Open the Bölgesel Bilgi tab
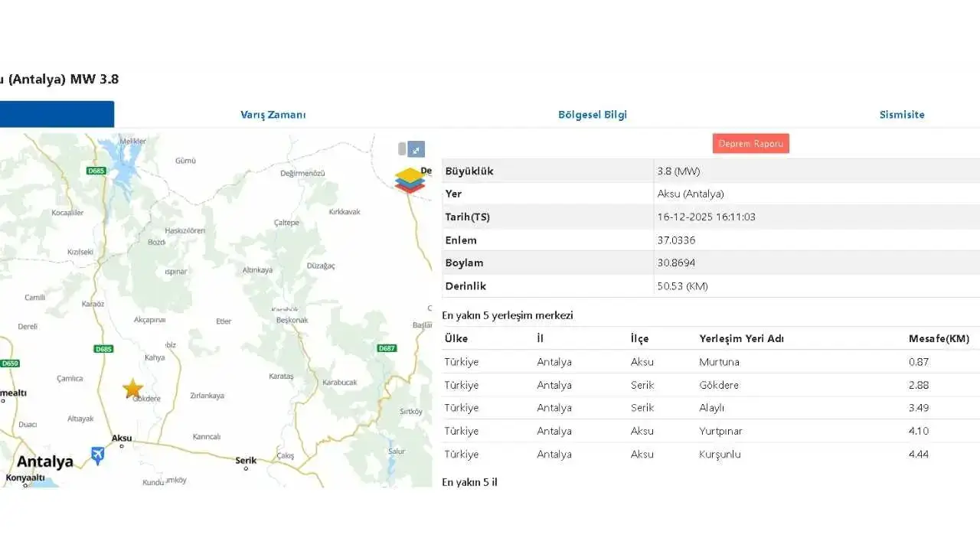The height and width of the screenshot is (551, 980). point(592,115)
